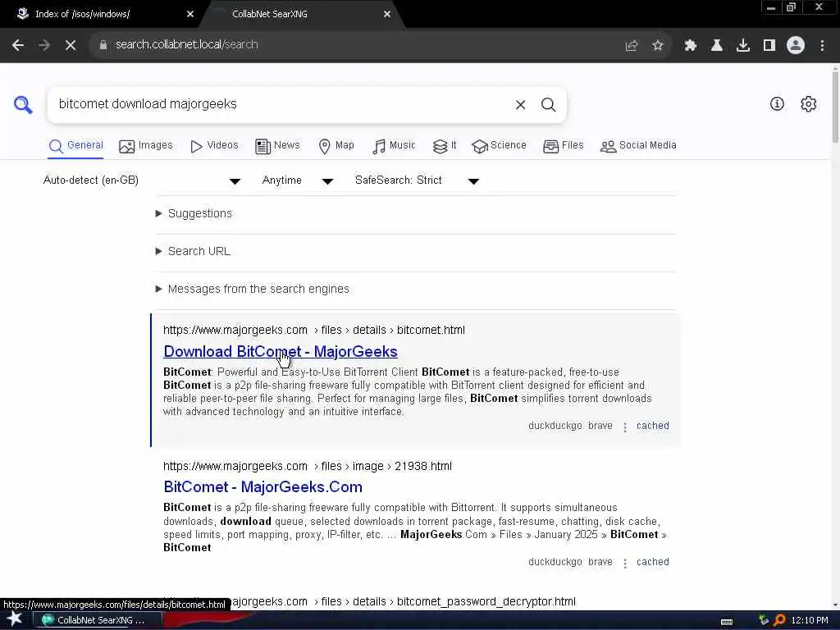Stop loading the page
The width and height of the screenshot is (840, 630).
[x=71, y=45]
